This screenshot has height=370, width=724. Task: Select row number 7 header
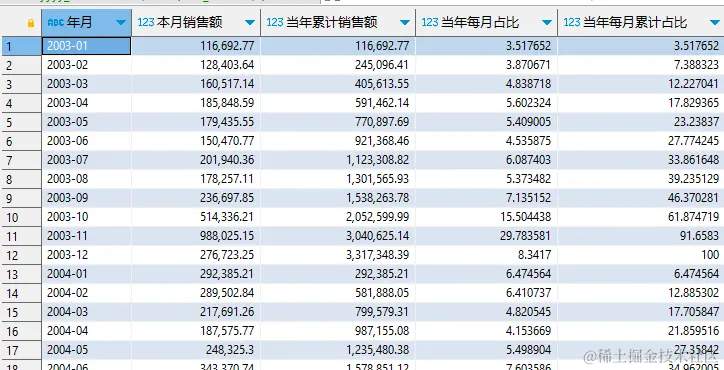(21, 160)
